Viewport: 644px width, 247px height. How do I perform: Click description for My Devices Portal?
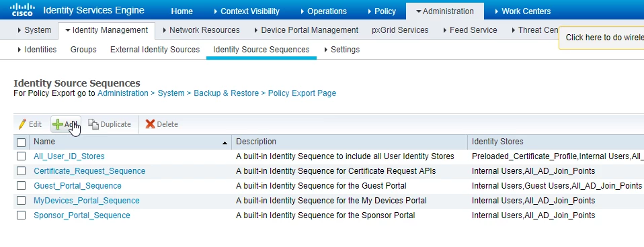pos(331,200)
